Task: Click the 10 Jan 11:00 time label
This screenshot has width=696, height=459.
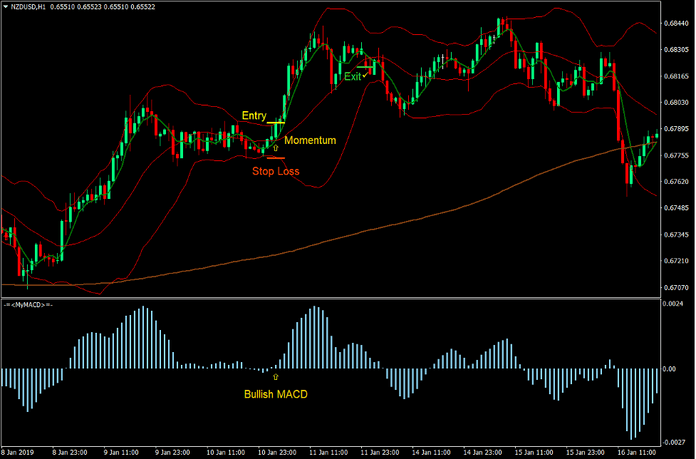Action: 226,452
